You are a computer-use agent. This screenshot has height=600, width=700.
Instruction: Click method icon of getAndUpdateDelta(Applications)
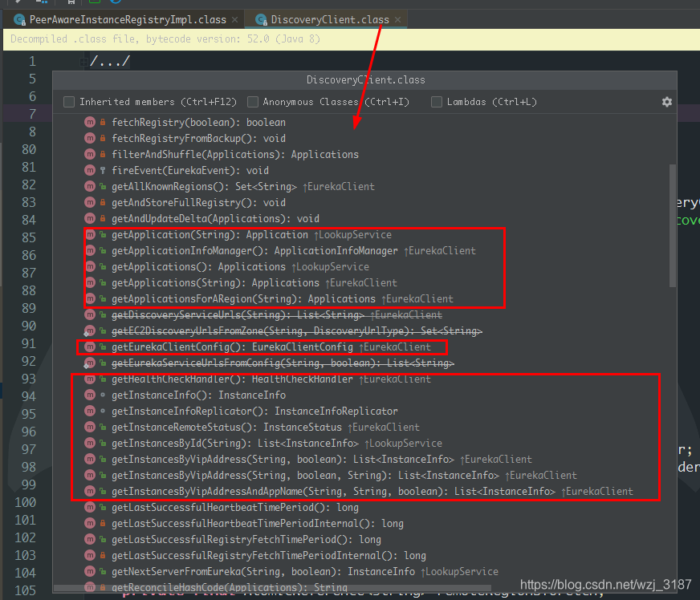click(90, 219)
